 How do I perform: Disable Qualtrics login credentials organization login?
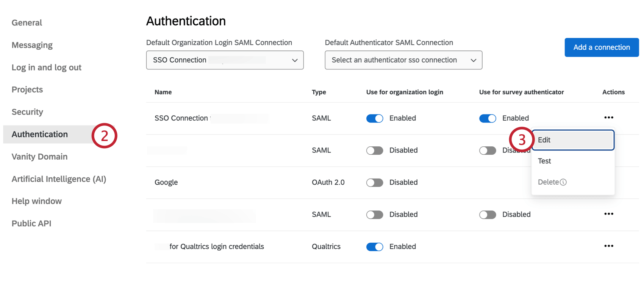(375, 247)
